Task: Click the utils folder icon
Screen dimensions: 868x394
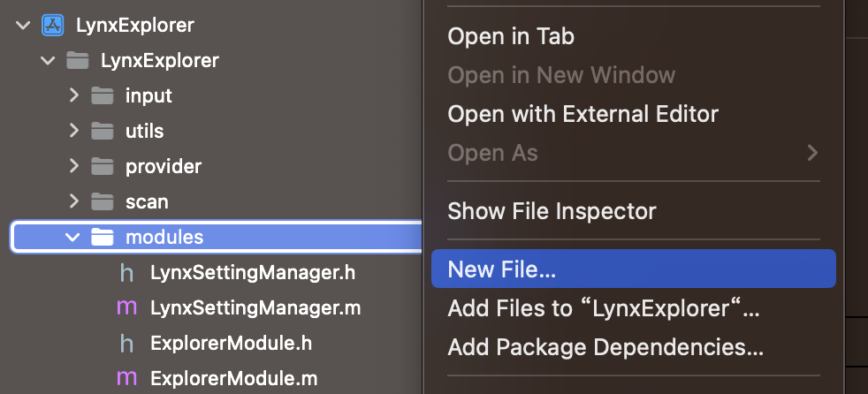Action: (102, 131)
